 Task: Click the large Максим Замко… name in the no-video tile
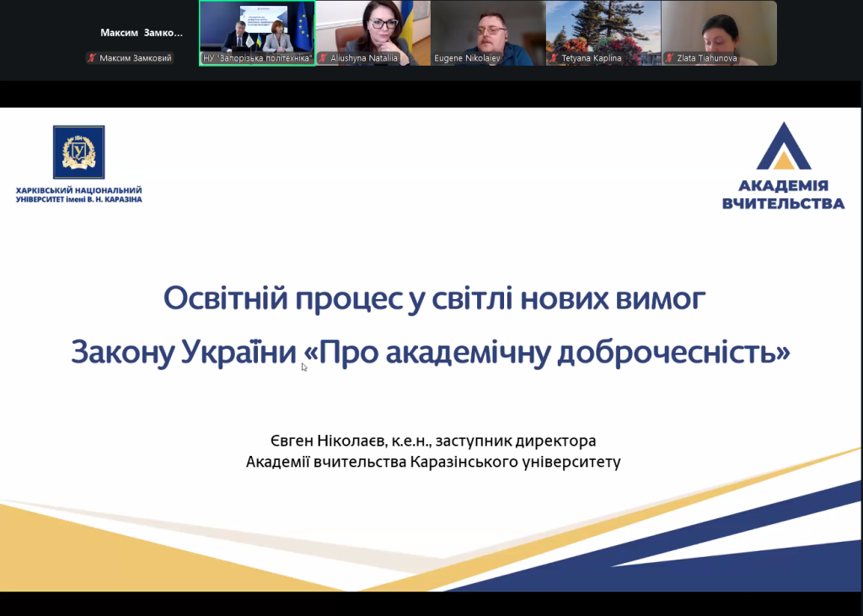click(x=141, y=33)
